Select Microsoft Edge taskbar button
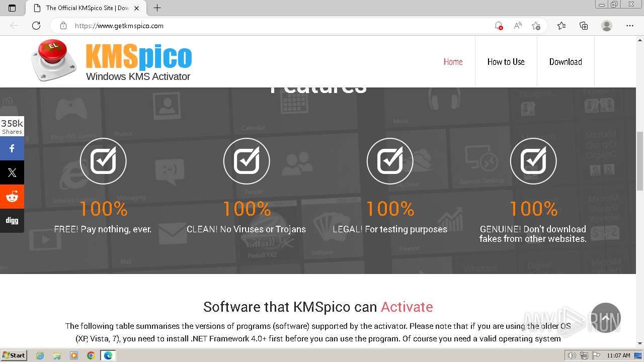This screenshot has height=362, width=644. [x=108, y=355]
